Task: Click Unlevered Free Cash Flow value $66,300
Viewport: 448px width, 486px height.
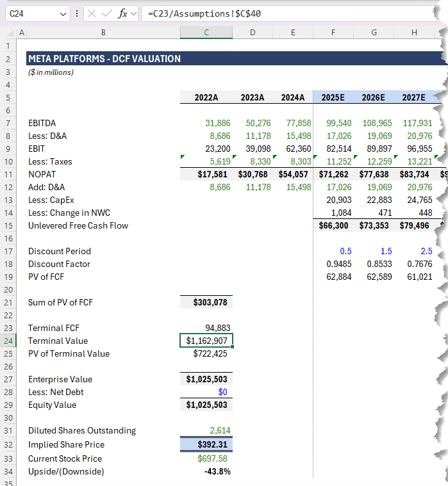Action: point(333,225)
